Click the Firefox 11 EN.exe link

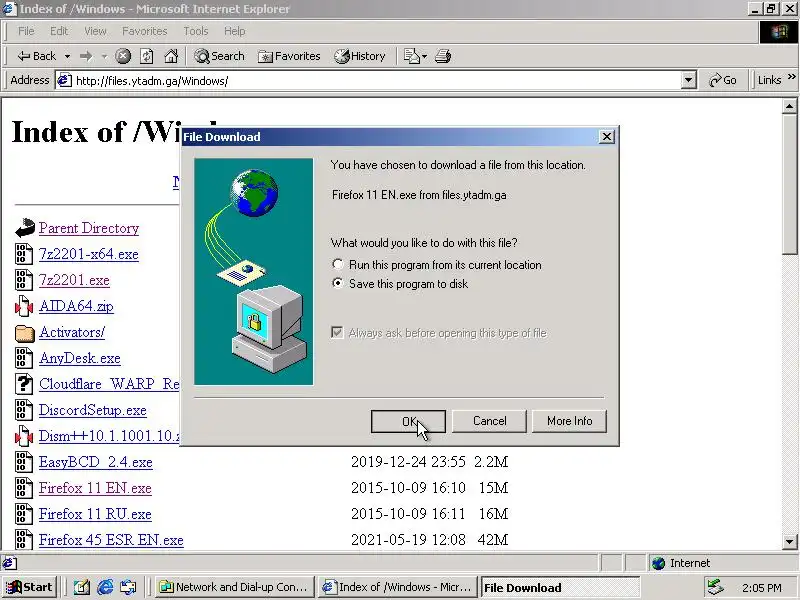coord(95,488)
